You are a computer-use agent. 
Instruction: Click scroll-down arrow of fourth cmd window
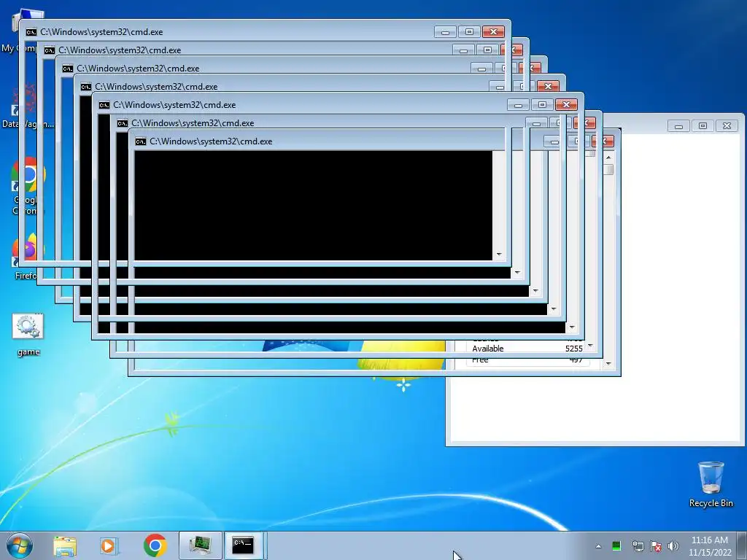[553, 309]
